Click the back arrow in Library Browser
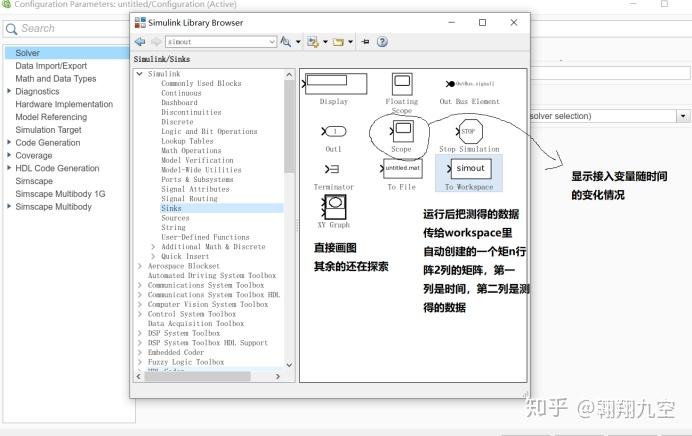The width and height of the screenshot is (692, 436). click(140, 41)
